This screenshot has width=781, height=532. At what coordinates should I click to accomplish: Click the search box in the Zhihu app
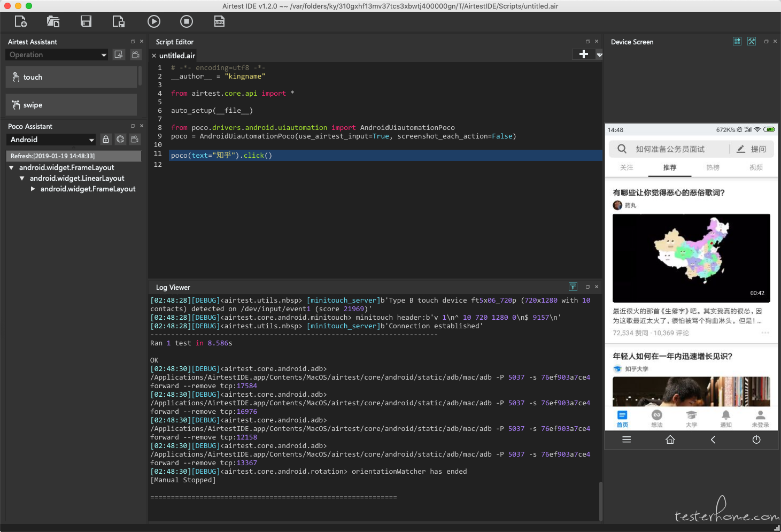point(669,149)
